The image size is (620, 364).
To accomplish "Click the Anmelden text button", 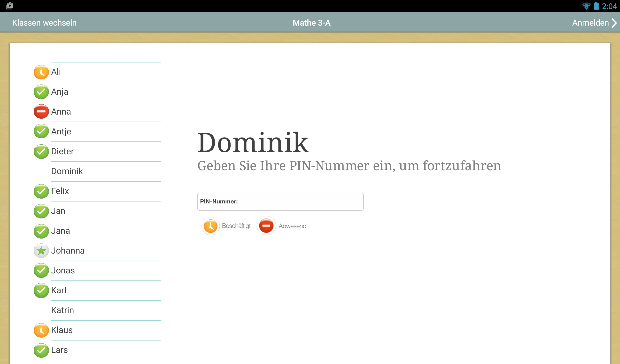I will click(x=590, y=23).
